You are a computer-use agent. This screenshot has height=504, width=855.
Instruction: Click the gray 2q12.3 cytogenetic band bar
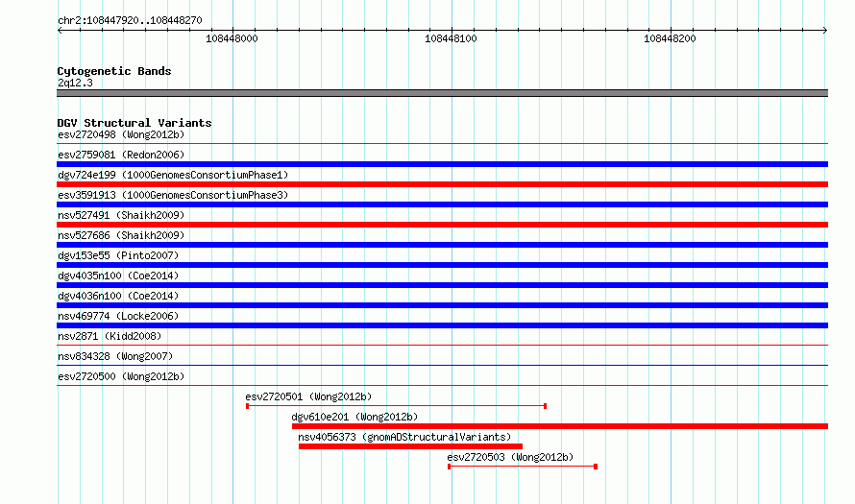pos(442,93)
